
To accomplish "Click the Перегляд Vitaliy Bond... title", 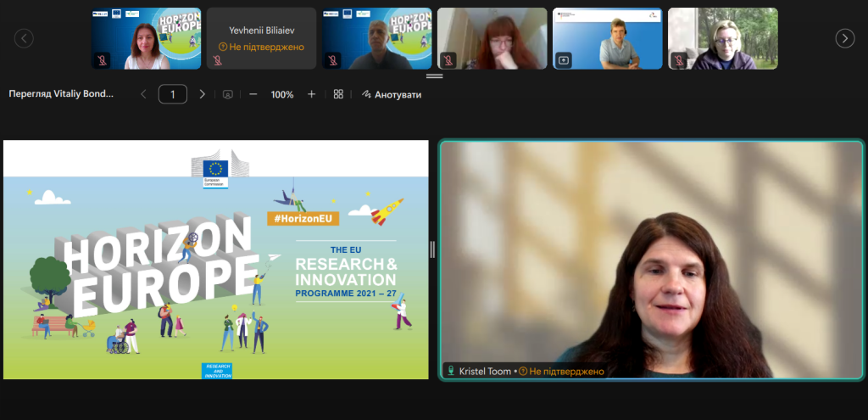I will coord(61,94).
